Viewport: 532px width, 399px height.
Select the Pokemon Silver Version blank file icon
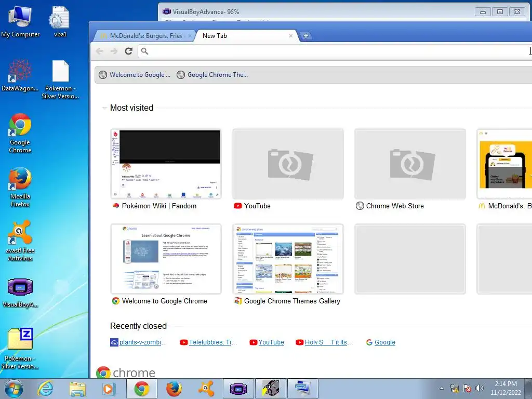tap(60, 79)
